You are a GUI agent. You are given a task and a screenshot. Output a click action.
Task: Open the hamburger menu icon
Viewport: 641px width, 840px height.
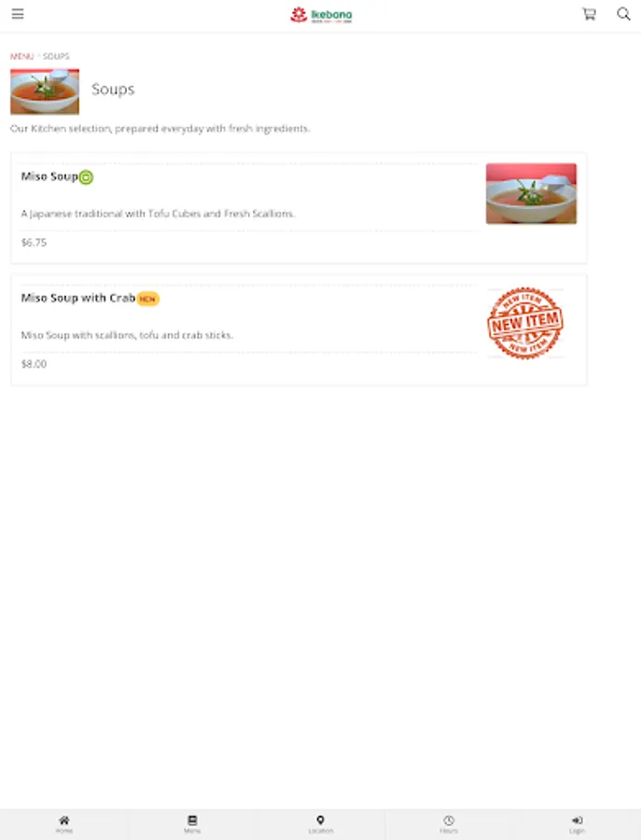[x=18, y=14]
